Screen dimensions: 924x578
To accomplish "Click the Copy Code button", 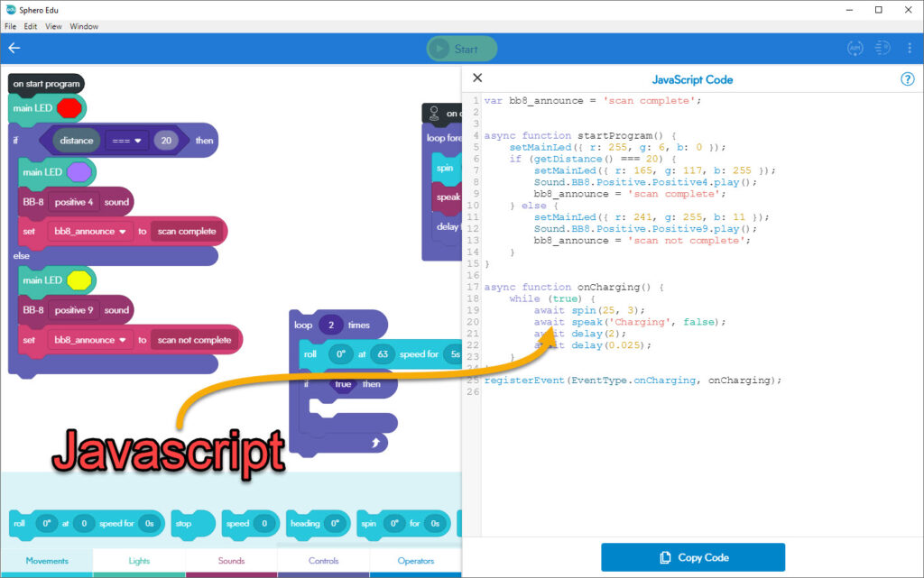I will click(693, 557).
